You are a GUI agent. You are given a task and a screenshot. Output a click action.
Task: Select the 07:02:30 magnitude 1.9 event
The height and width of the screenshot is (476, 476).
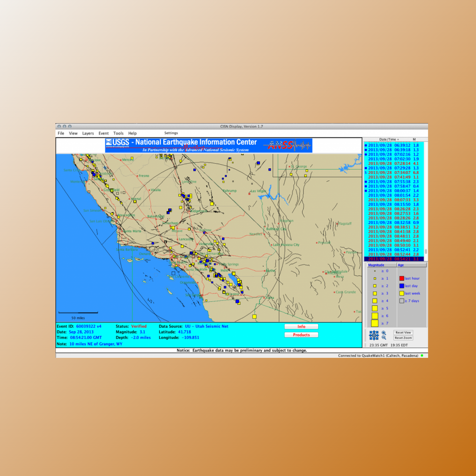click(394, 159)
